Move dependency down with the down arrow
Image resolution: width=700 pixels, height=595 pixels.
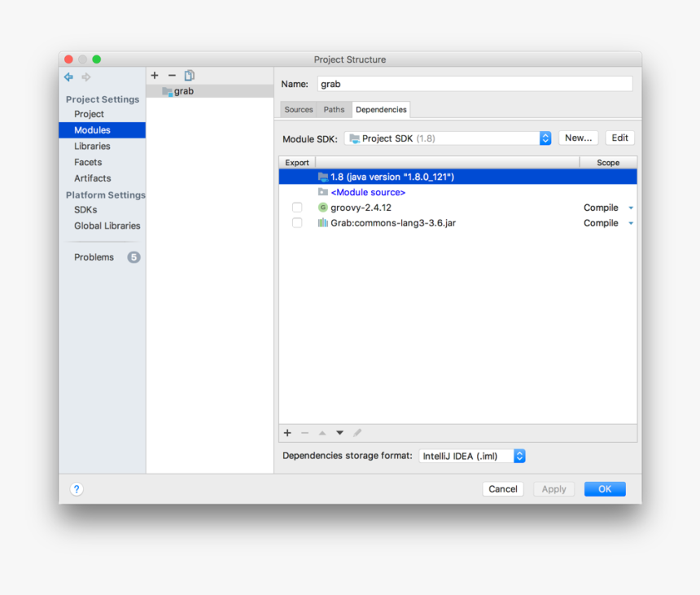(x=339, y=433)
